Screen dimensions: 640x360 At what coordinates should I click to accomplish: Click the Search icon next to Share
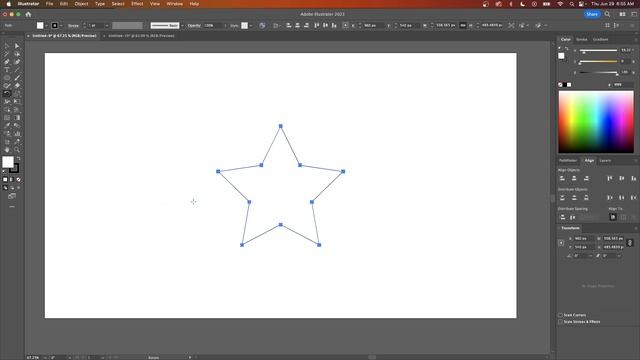(x=607, y=14)
